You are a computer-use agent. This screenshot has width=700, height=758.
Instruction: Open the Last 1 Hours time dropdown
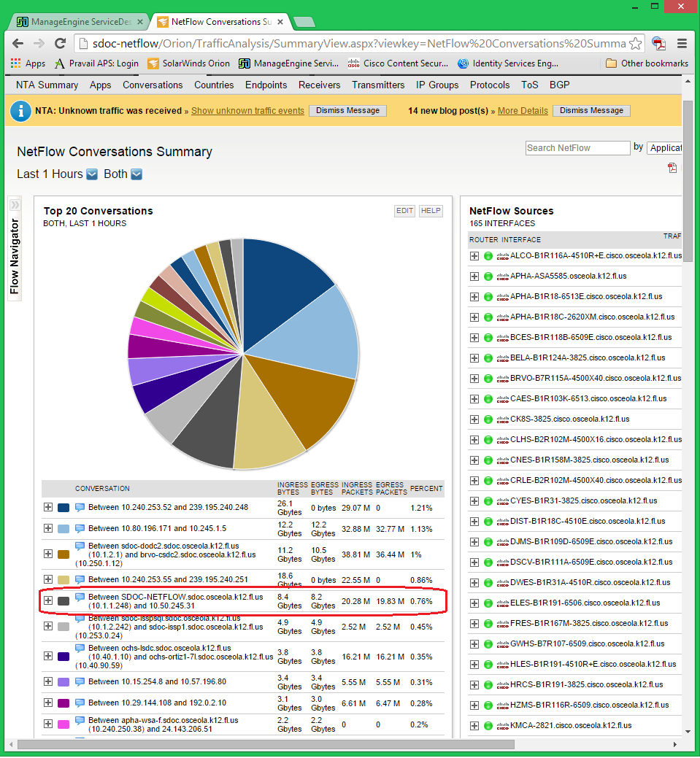[x=92, y=174]
